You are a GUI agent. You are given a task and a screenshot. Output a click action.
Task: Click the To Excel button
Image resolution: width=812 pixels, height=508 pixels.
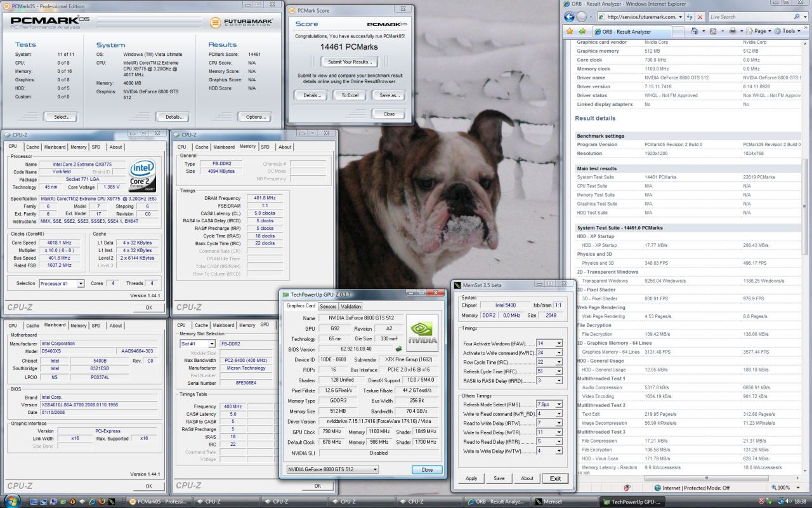click(x=350, y=95)
